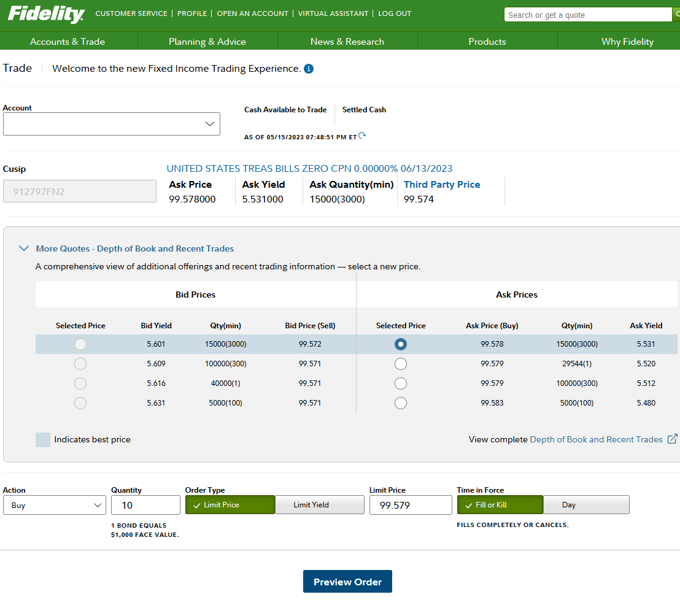The image size is (680, 616).
Task: Click bid quantity cell 40000(1)
Action: (225, 383)
